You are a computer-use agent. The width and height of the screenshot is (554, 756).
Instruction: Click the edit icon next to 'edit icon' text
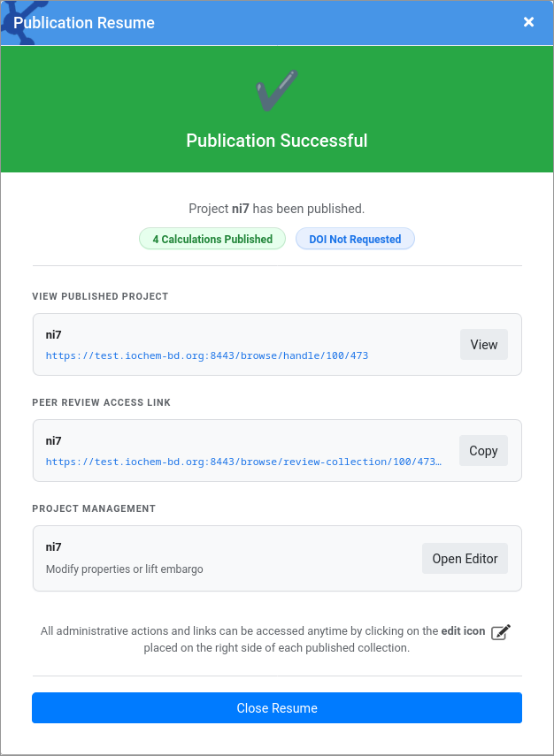click(x=501, y=630)
